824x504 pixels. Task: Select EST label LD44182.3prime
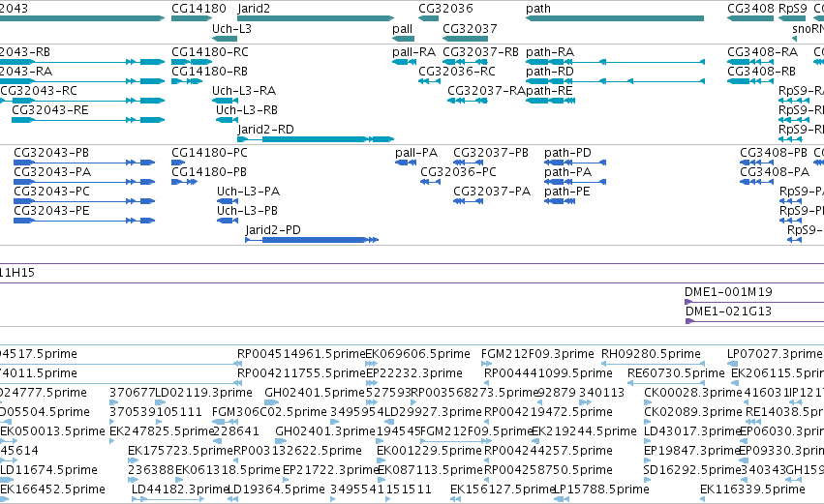[x=180, y=489]
